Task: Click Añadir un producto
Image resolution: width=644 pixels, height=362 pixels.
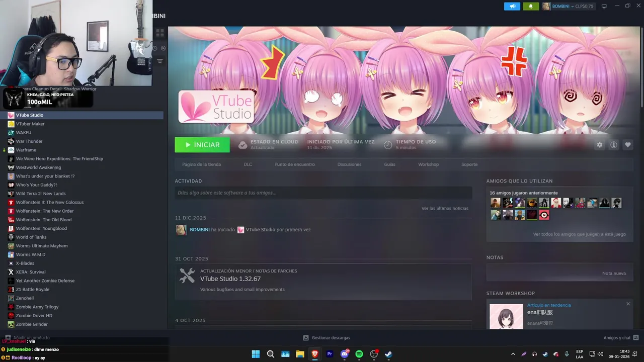Action: (x=27, y=338)
